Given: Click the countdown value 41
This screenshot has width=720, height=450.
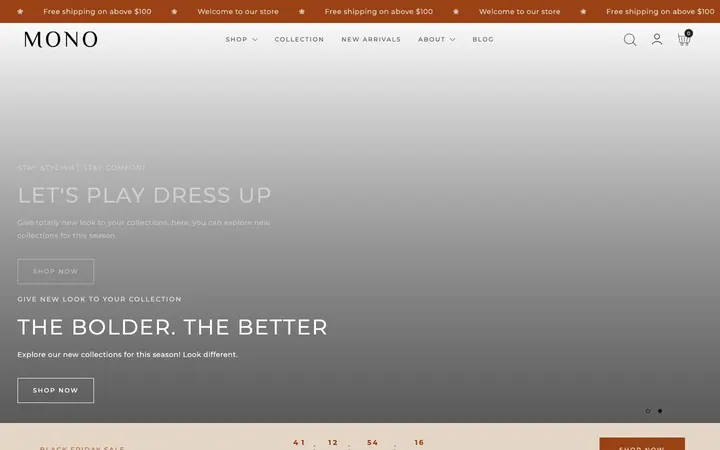Looking at the screenshot, I should point(299,443).
